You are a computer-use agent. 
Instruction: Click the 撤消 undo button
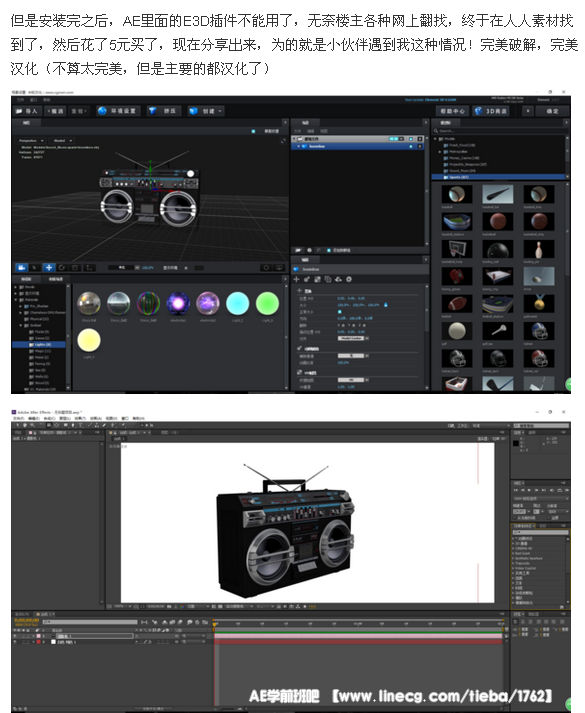click(x=55, y=111)
